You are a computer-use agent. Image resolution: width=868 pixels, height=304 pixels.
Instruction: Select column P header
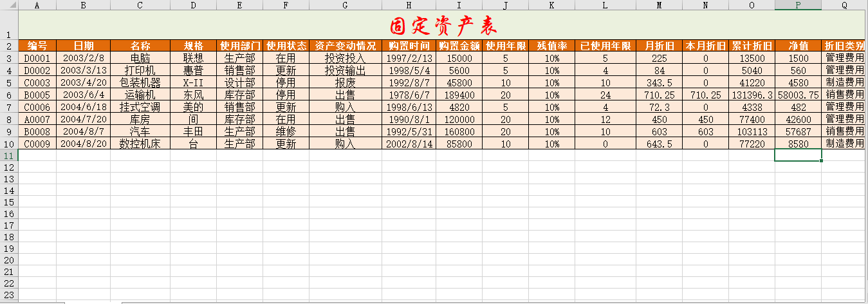tap(798, 5)
